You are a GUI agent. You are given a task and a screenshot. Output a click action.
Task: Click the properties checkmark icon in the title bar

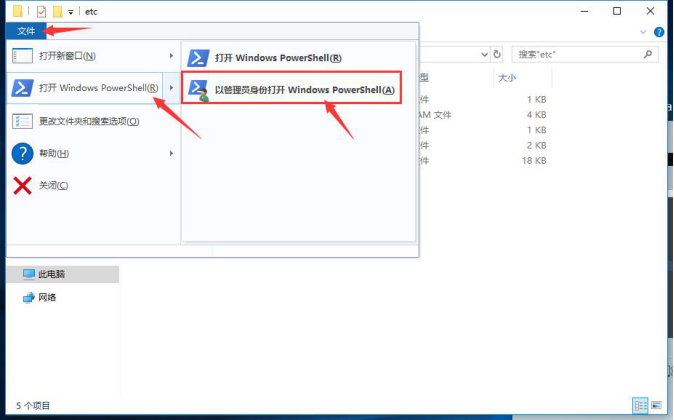41,12
